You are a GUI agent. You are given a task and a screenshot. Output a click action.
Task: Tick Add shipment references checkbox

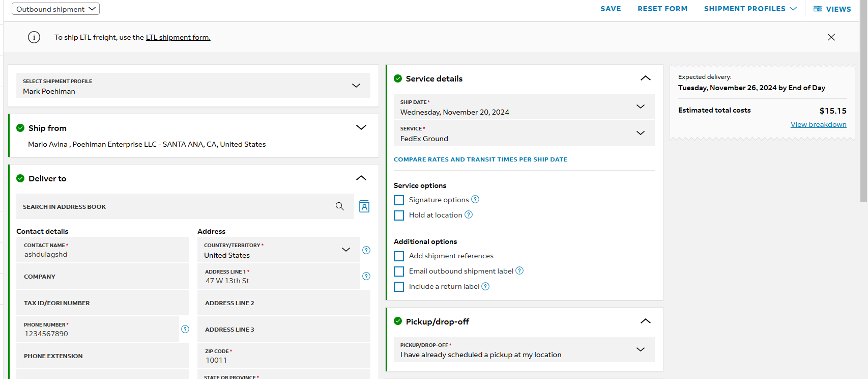tap(399, 256)
